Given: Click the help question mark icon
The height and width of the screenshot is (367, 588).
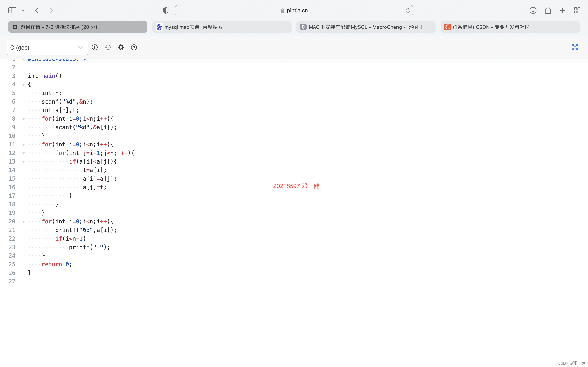Looking at the screenshot, I should click(134, 47).
